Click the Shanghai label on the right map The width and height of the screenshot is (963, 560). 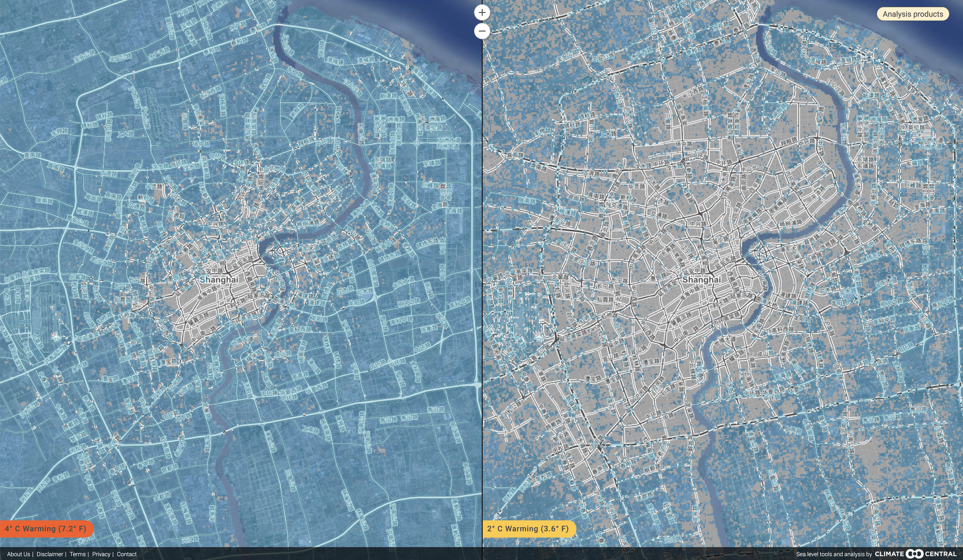tap(702, 280)
